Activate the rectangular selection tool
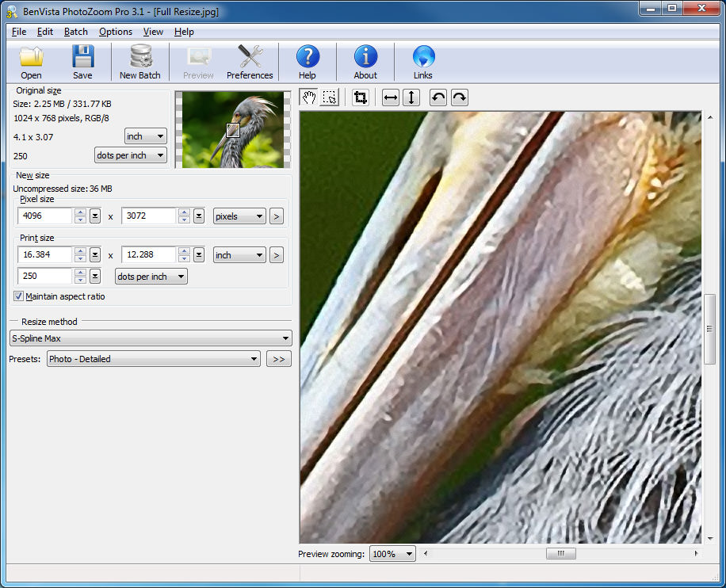The height and width of the screenshot is (588, 726). coord(329,97)
